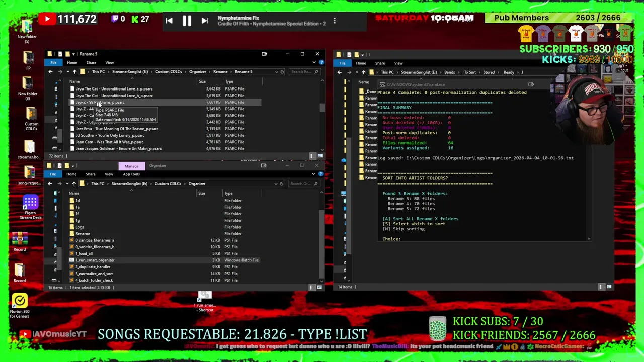Expand the ribbon in Rename 5 window
Image resolution: width=644 pixels, height=362 pixels.
click(x=314, y=62)
